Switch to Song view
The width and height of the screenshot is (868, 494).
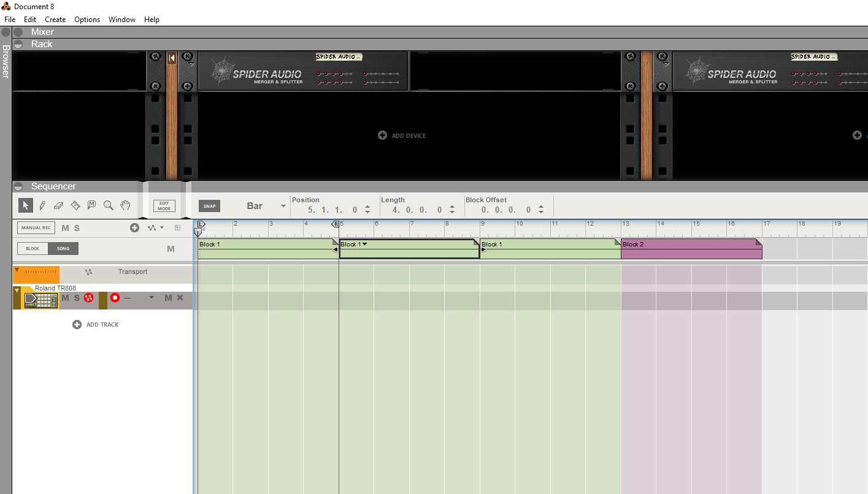coord(63,249)
